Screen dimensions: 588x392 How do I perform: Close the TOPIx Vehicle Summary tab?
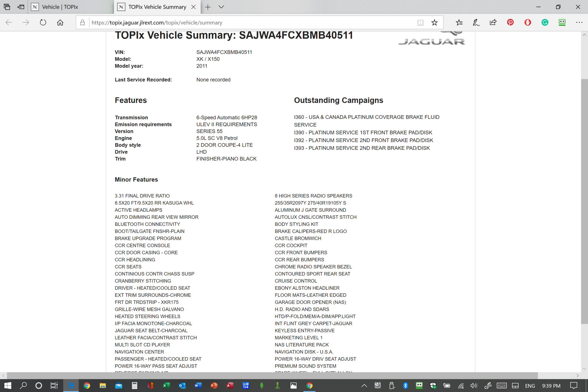click(193, 7)
